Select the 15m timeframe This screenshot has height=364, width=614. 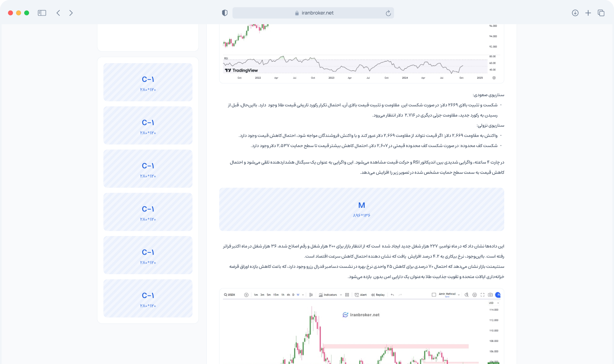pyautogui.click(x=276, y=295)
